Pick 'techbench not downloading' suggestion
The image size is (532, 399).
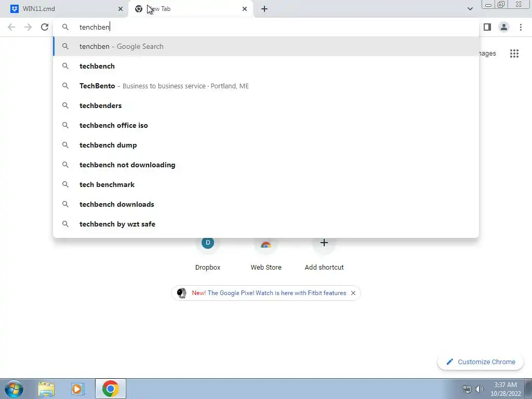(266, 165)
